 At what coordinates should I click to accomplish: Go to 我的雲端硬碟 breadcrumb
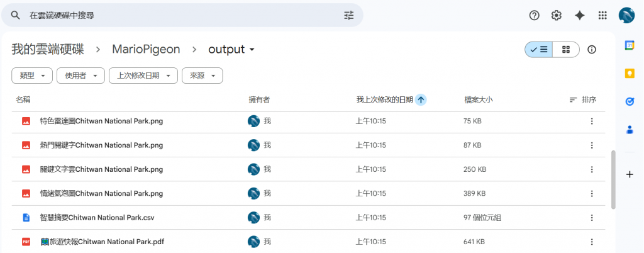click(x=48, y=50)
